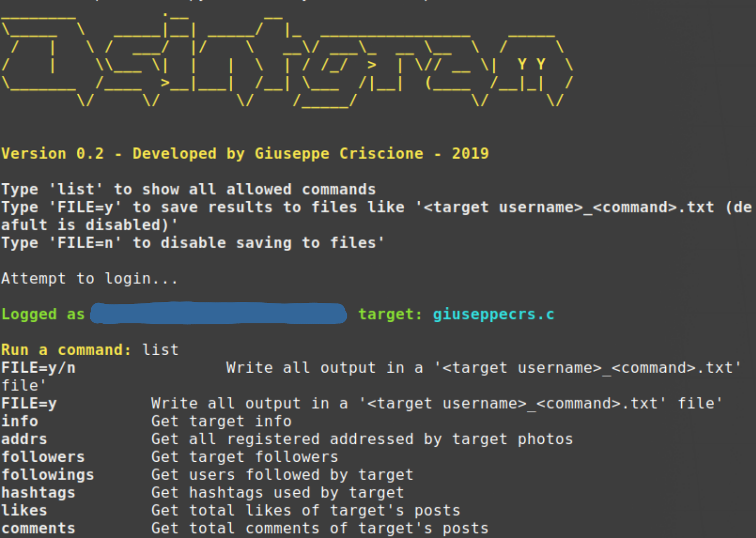The height and width of the screenshot is (538, 756).
Task: Click the "Type 'list' to show all allowed commands" line
Action: click(x=188, y=189)
